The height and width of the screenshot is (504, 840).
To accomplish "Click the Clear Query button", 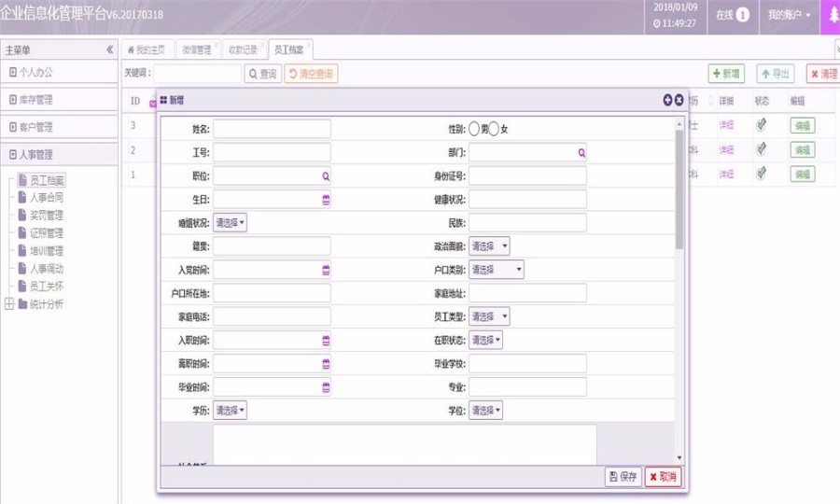I will coord(311,74).
